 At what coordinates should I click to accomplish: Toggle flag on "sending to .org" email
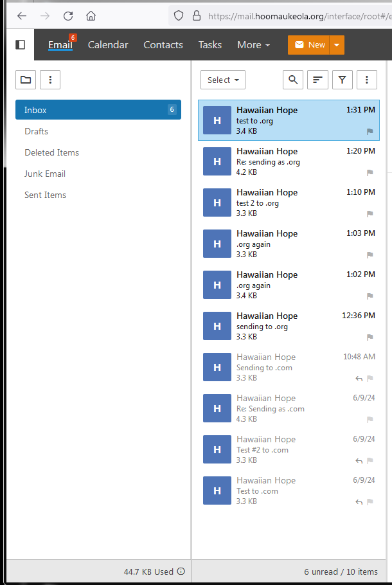370,337
